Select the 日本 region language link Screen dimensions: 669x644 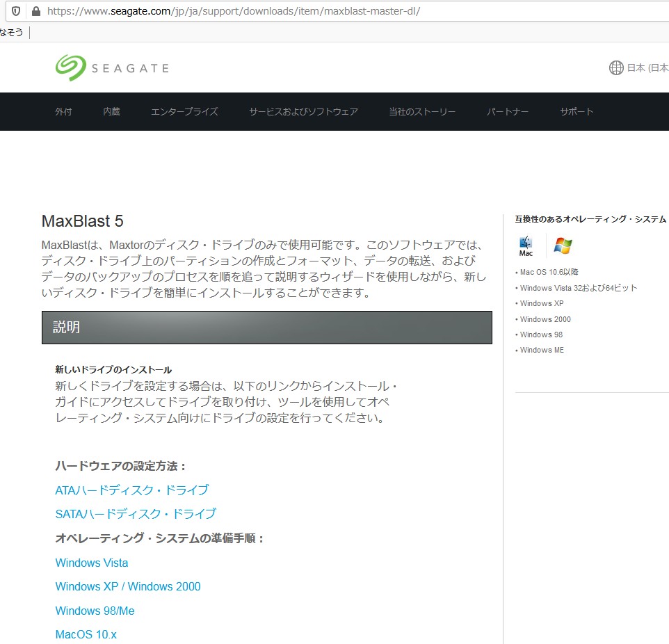pos(647,67)
